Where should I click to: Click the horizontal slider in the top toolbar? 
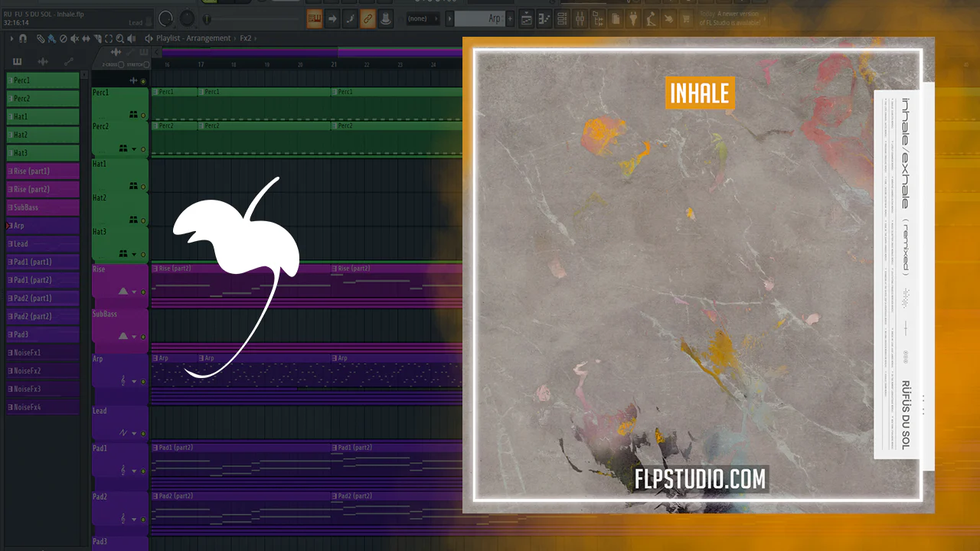click(251, 18)
